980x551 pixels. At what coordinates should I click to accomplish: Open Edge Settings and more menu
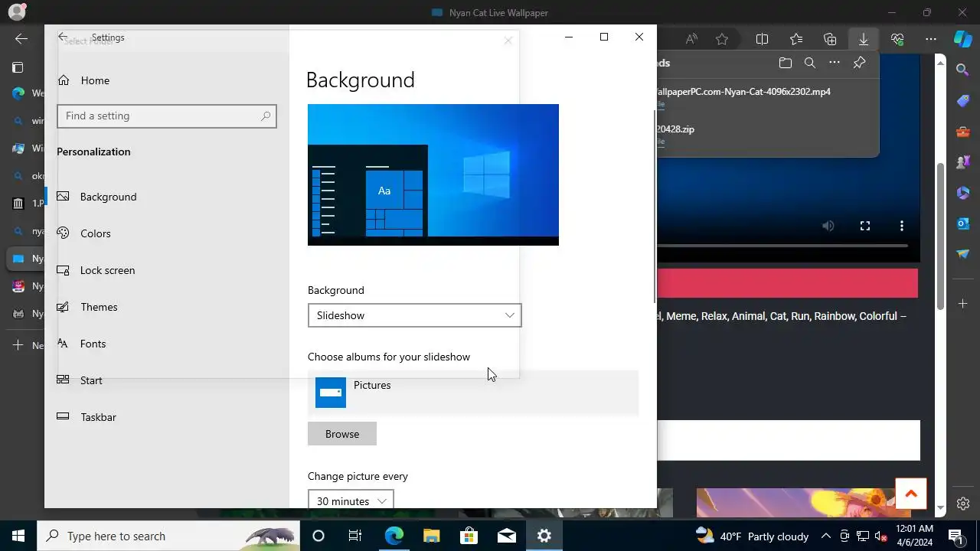pyautogui.click(x=931, y=39)
